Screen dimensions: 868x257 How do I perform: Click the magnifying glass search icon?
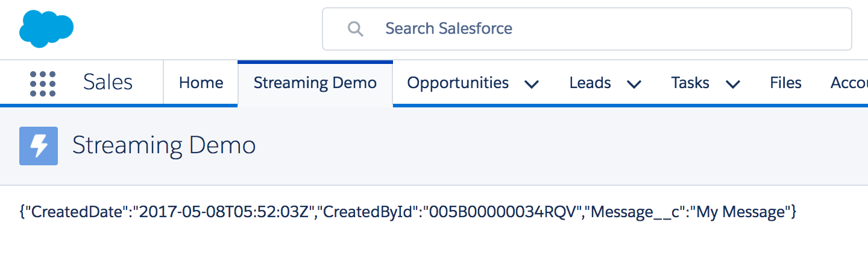coord(356,28)
